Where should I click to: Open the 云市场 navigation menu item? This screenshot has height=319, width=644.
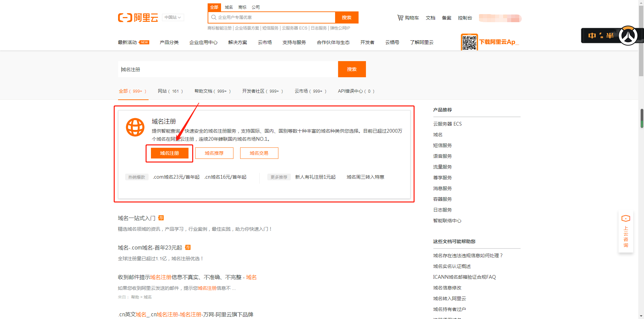pos(265,42)
